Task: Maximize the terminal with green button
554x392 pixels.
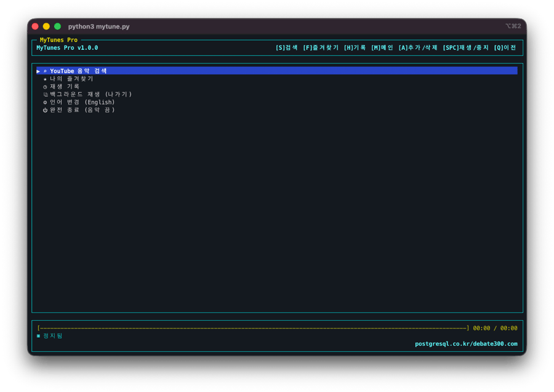Action: point(58,26)
